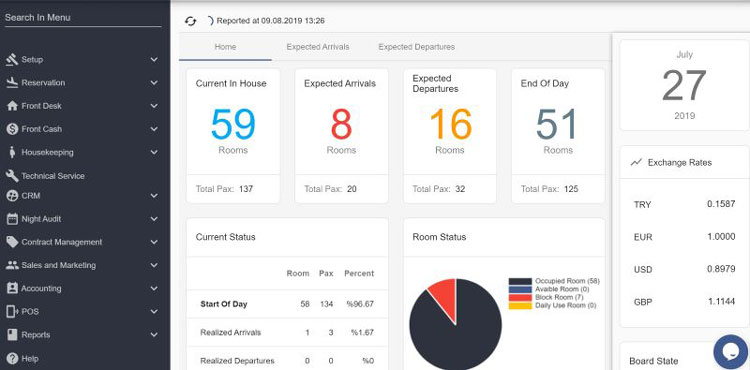
Task: Expand the Housekeeping menu chevron
Action: point(154,152)
